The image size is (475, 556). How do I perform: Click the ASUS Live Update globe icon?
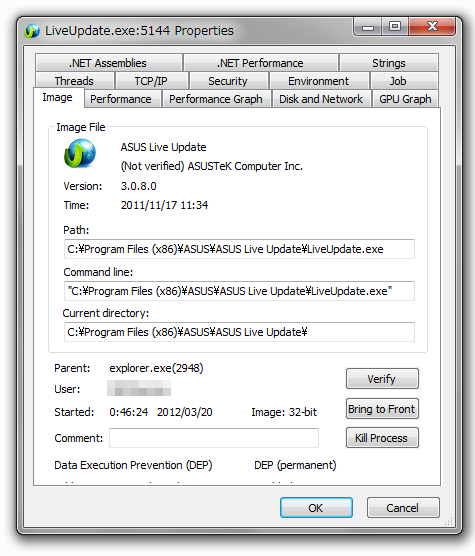pos(80,153)
